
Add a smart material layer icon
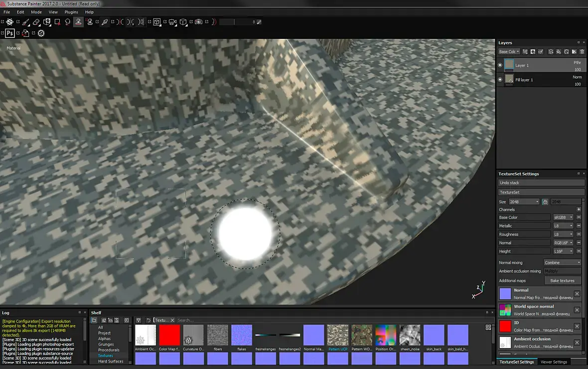566,52
